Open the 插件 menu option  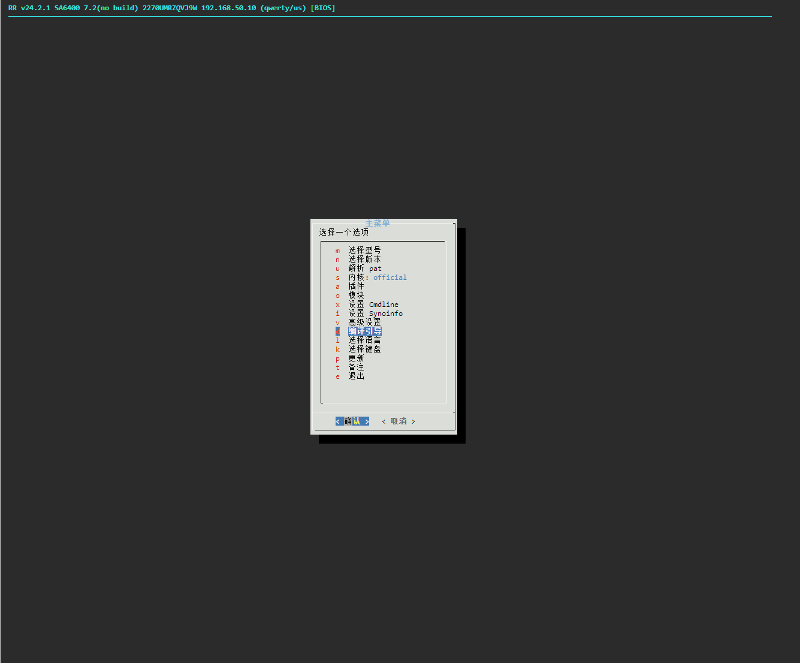coord(356,286)
